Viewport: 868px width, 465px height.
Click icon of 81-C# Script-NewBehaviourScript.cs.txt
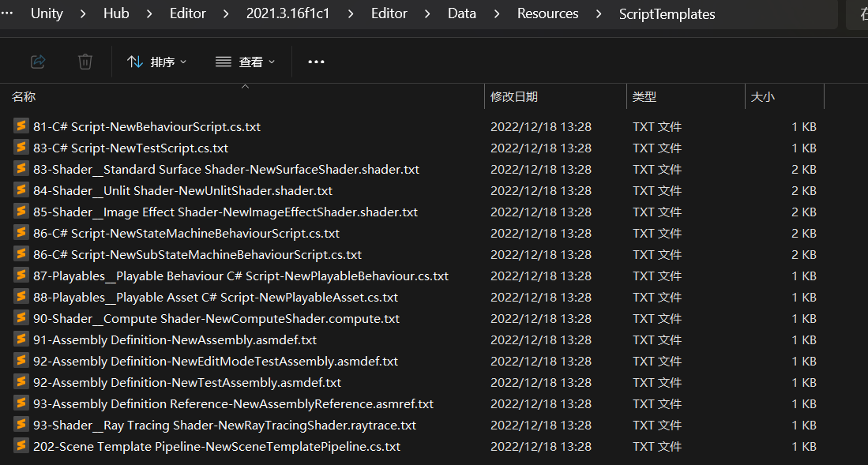click(21, 126)
